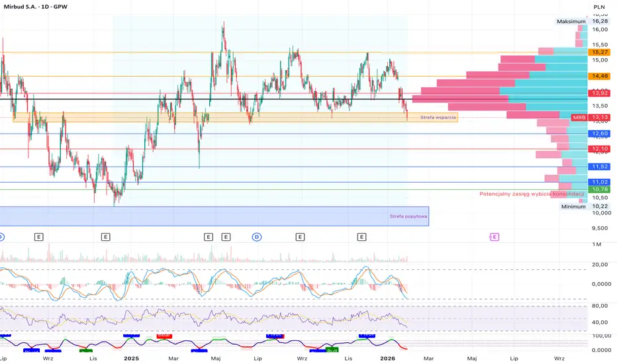
Task: Select the earnings E marker near Wrz 2025
Action: point(301,237)
